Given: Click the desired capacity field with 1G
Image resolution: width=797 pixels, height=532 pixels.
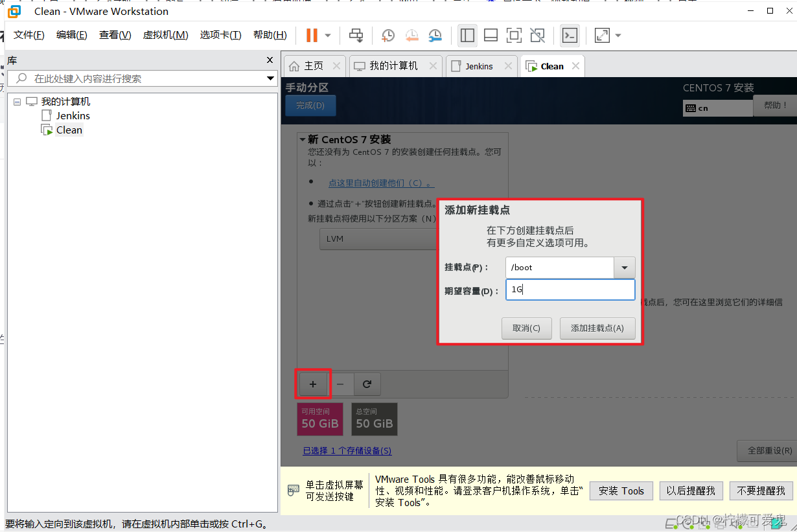Looking at the screenshot, I should (x=570, y=290).
